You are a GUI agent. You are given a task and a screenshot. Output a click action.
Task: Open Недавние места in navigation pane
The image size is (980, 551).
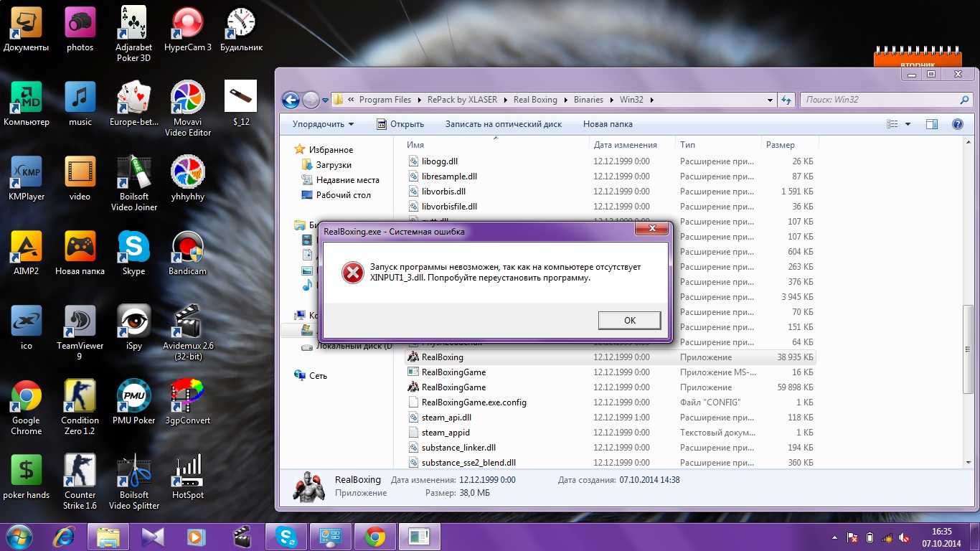(x=348, y=180)
